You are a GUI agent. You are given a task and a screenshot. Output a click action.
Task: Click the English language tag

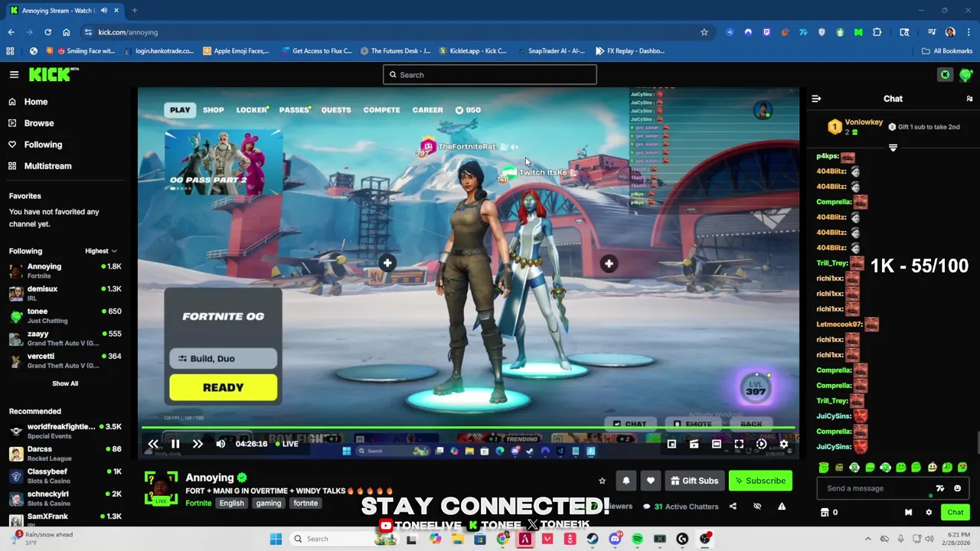(x=231, y=504)
